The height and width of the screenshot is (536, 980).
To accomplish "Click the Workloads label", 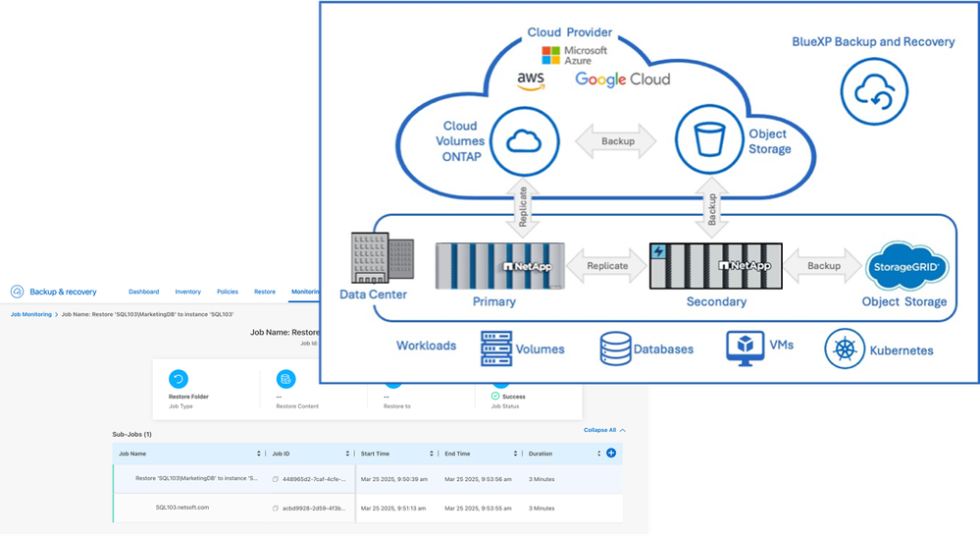I will point(427,346).
